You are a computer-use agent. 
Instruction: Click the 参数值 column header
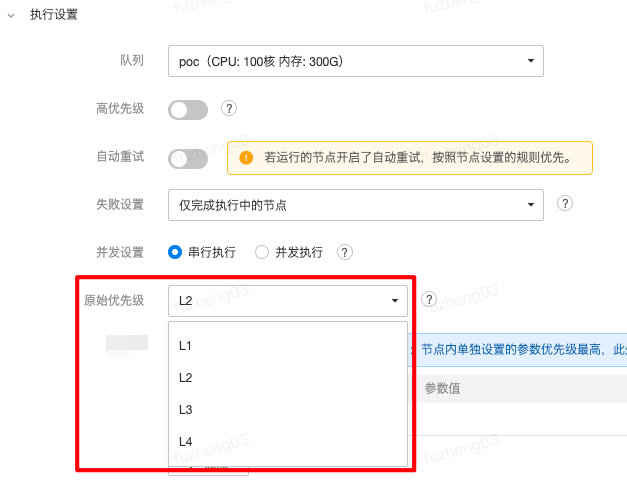pyautogui.click(x=442, y=389)
